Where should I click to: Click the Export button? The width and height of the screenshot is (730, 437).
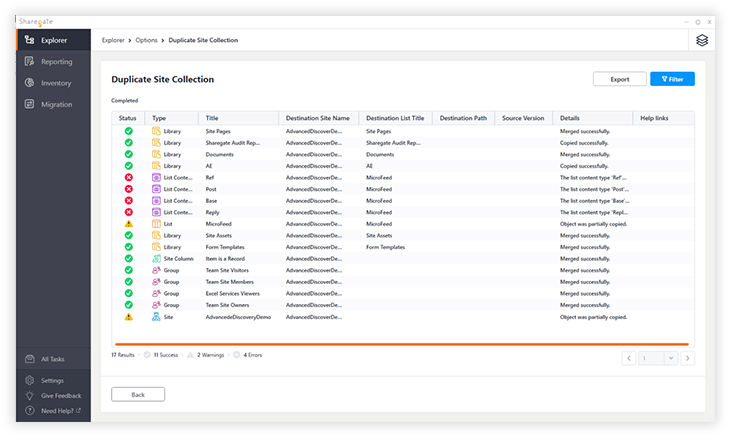(x=619, y=79)
